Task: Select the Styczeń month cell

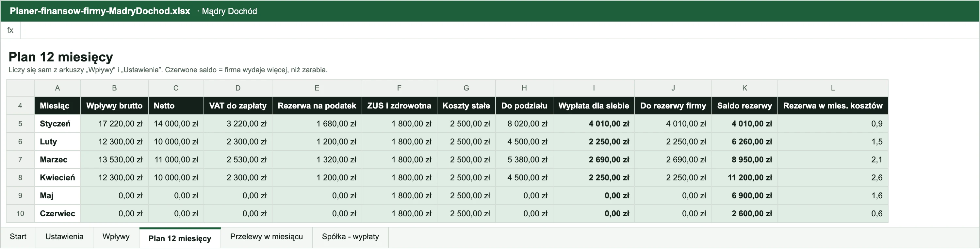Action: click(57, 124)
